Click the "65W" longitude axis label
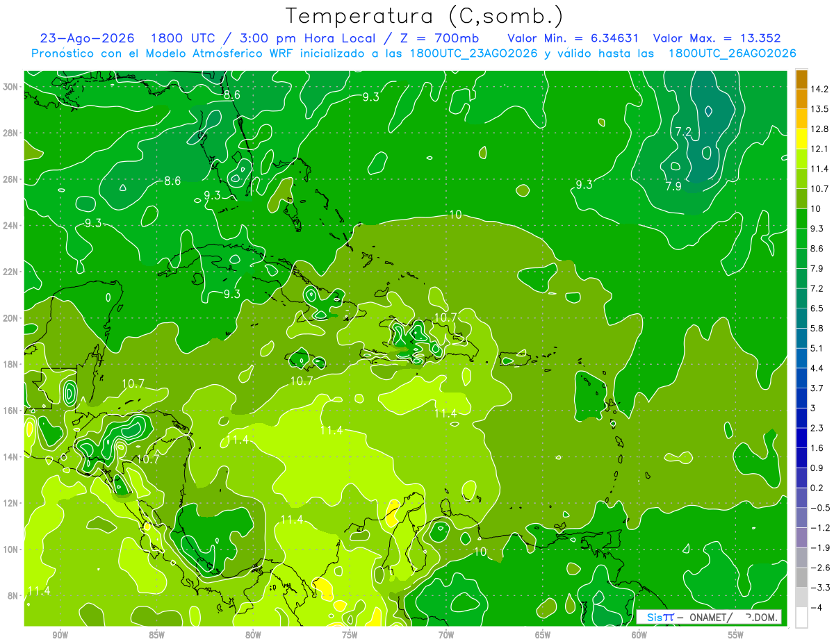 543,635
